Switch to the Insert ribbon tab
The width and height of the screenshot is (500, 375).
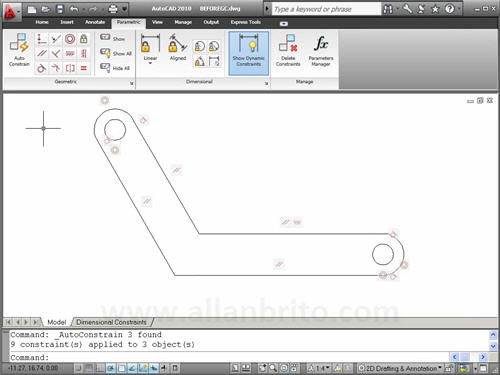[67, 22]
